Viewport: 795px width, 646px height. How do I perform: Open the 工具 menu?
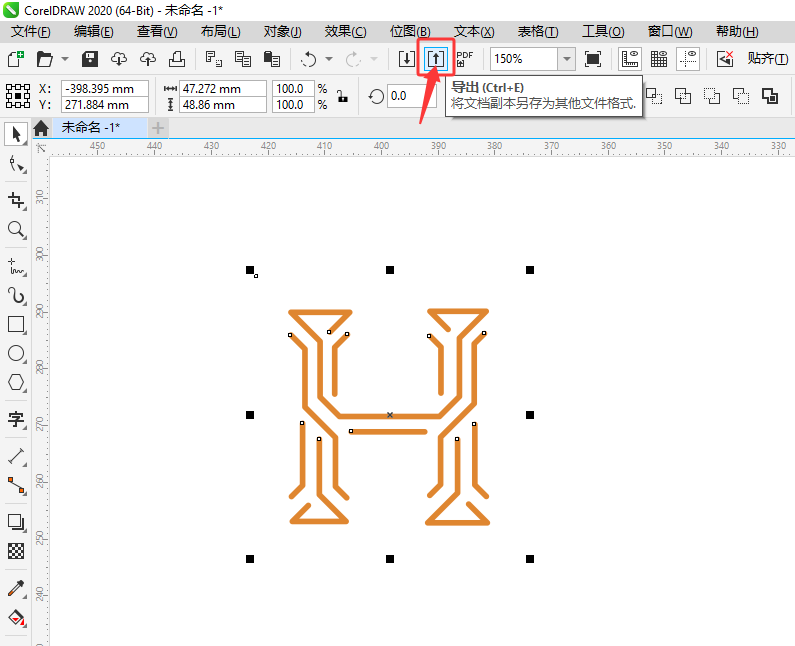tap(603, 31)
